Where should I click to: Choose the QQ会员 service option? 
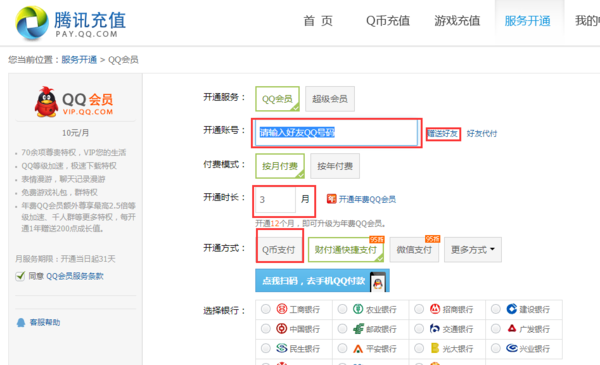coord(277,99)
